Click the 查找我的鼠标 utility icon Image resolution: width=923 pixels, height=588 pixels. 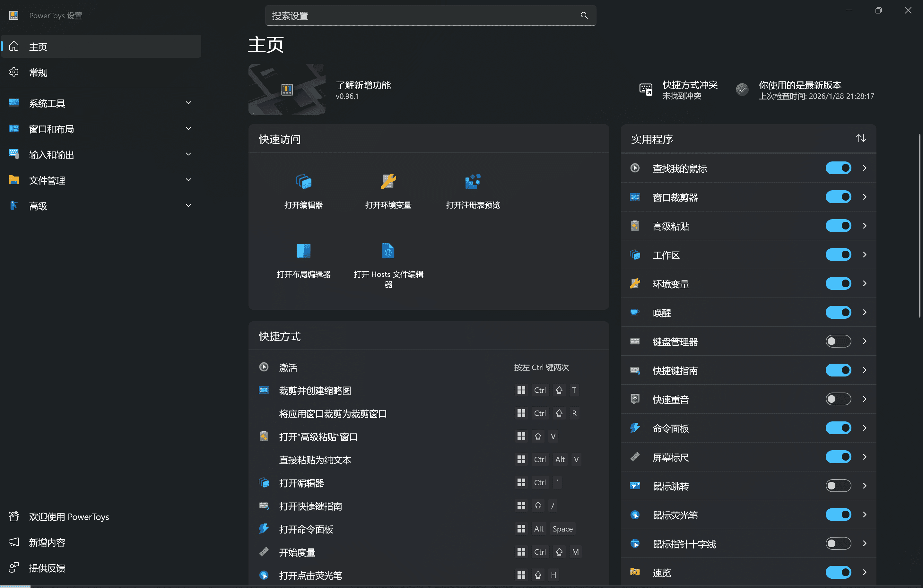coord(635,168)
